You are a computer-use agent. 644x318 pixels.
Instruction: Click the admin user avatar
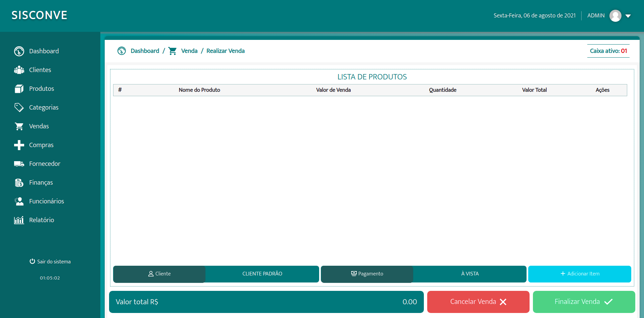tap(615, 16)
